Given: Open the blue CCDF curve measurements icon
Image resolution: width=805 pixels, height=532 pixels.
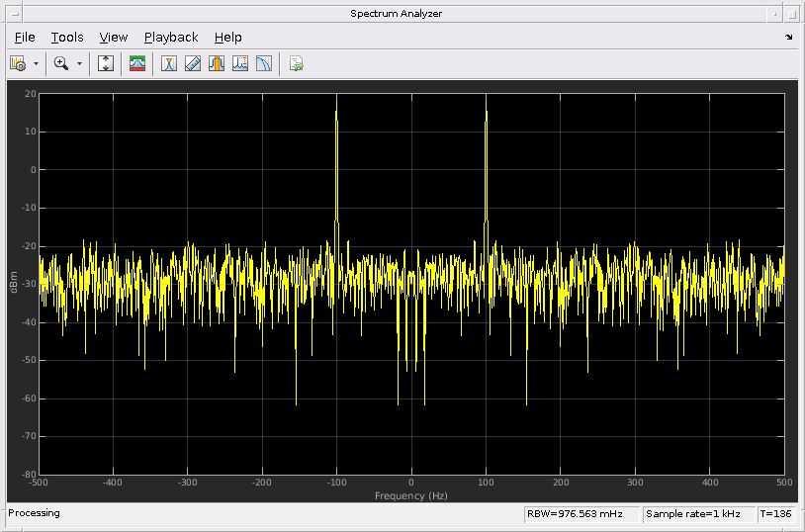Looking at the screenshot, I should click(264, 63).
